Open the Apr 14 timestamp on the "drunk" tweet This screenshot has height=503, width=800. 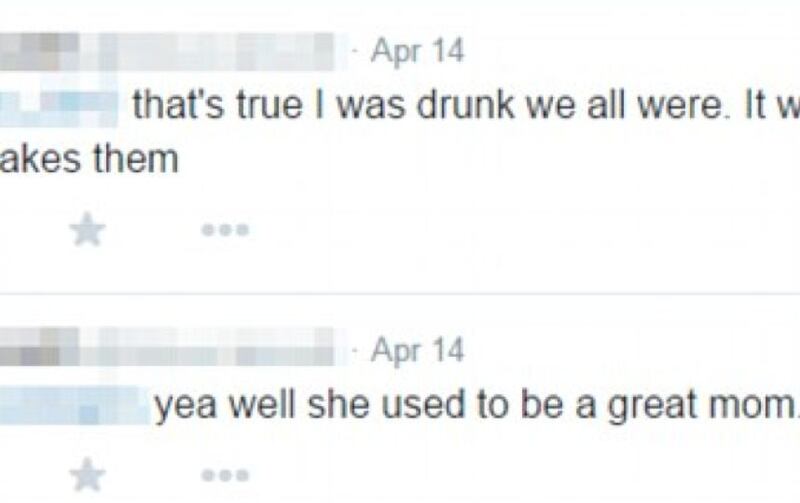click(x=417, y=52)
